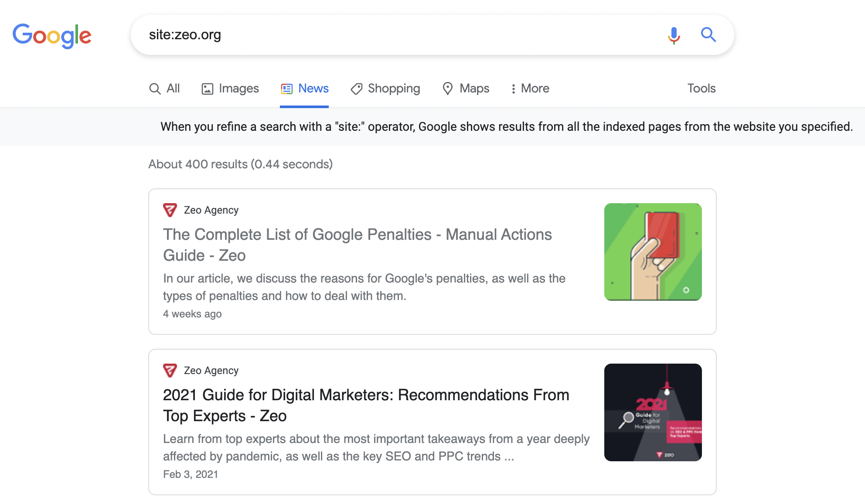Click the 'About 400 results' count text
This screenshot has height=504, width=865.
click(240, 164)
